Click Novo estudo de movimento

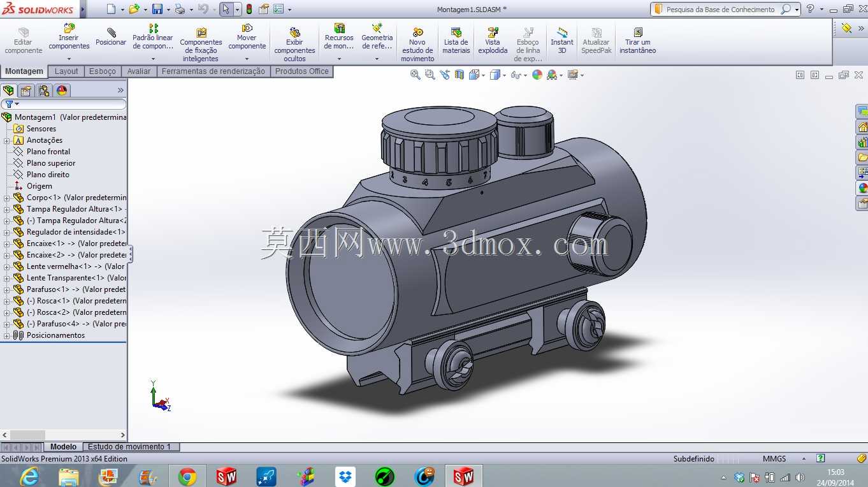pyautogui.click(x=417, y=44)
